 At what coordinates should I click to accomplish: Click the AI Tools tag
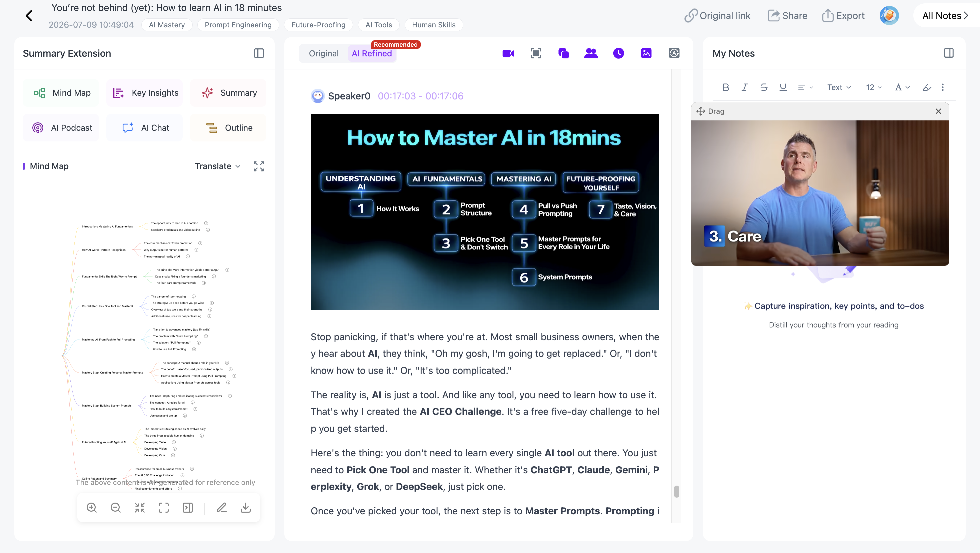pyautogui.click(x=379, y=25)
